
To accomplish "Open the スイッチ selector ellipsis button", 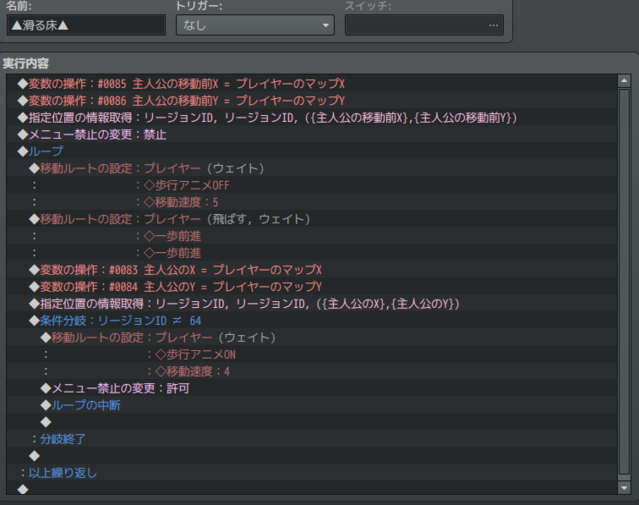I will tap(493, 25).
